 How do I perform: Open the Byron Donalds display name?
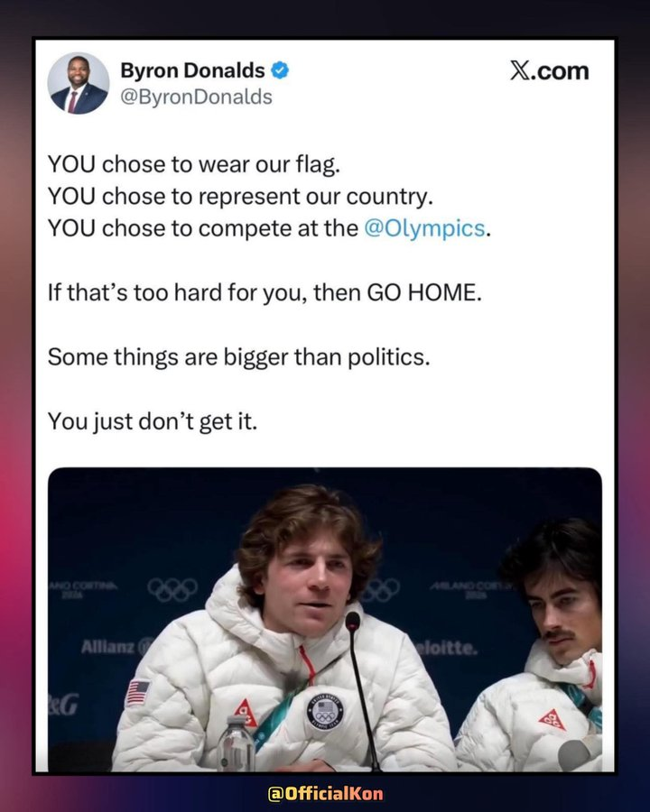point(192,70)
